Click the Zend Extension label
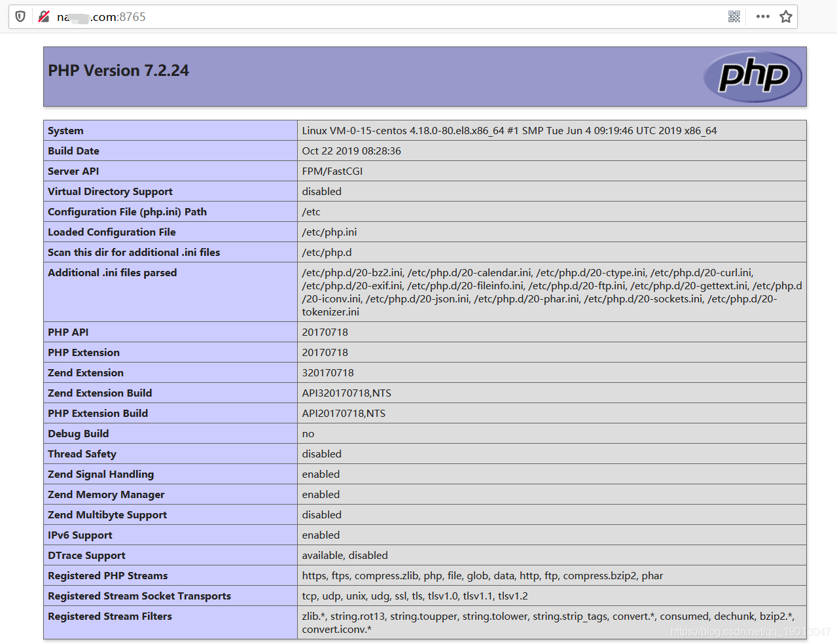The width and height of the screenshot is (837, 644). [86, 373]
